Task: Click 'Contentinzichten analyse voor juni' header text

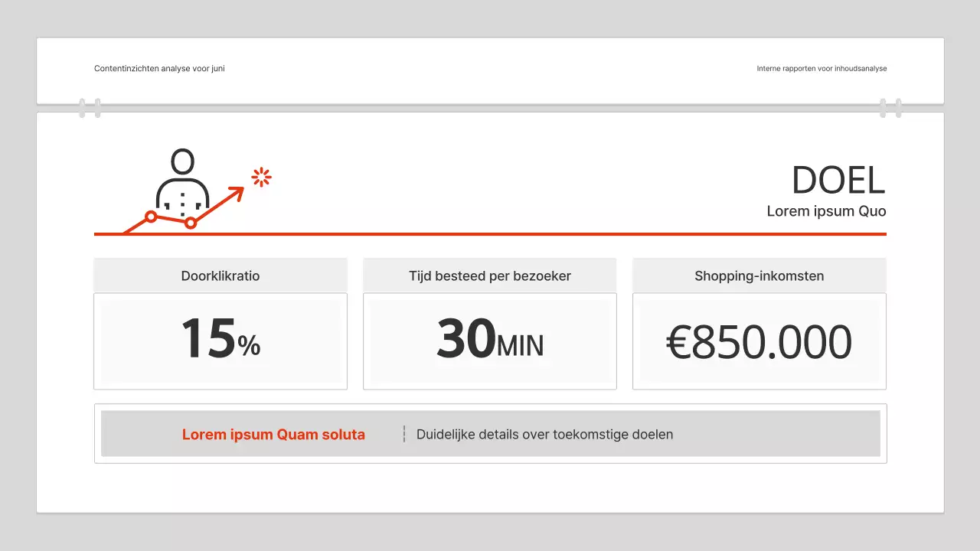Action: (x=159, y=69)
